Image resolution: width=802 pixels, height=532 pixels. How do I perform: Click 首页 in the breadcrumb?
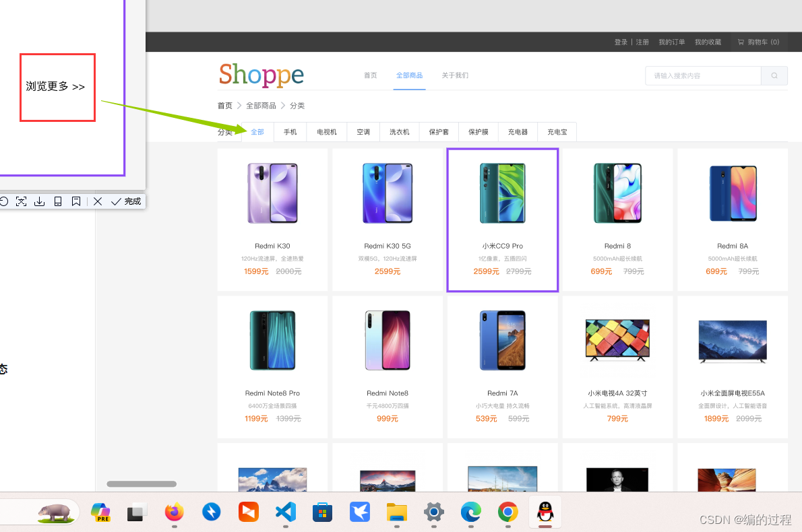(224, 105)
